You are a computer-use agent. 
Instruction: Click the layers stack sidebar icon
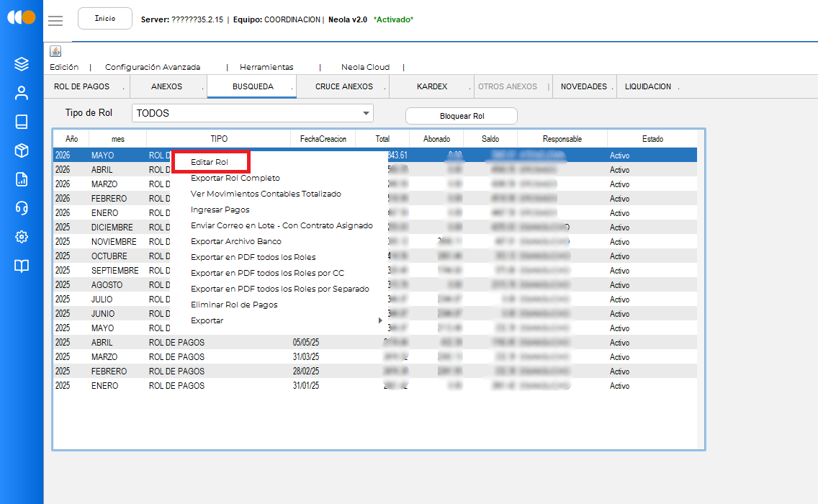coord(22,63)
